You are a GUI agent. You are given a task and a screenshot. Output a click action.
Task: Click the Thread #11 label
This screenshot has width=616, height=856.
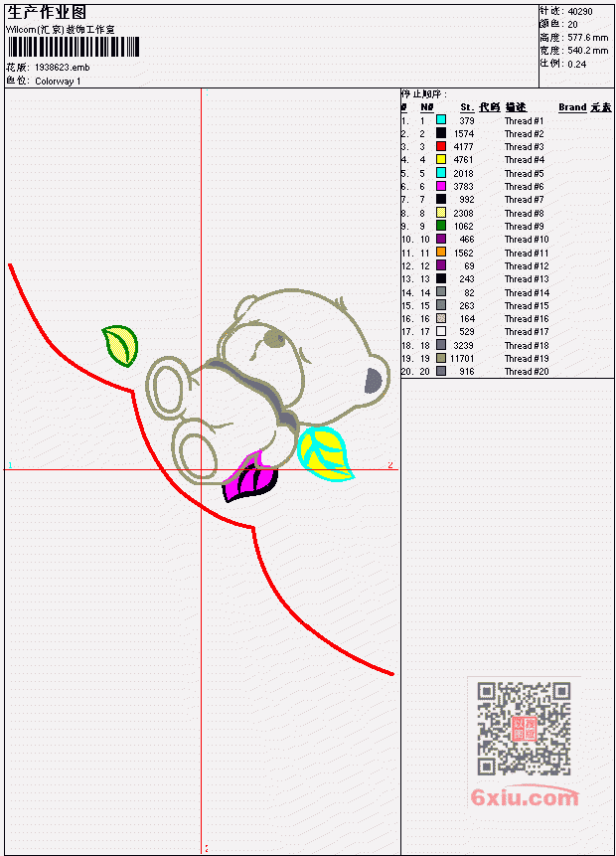point(527,254)
